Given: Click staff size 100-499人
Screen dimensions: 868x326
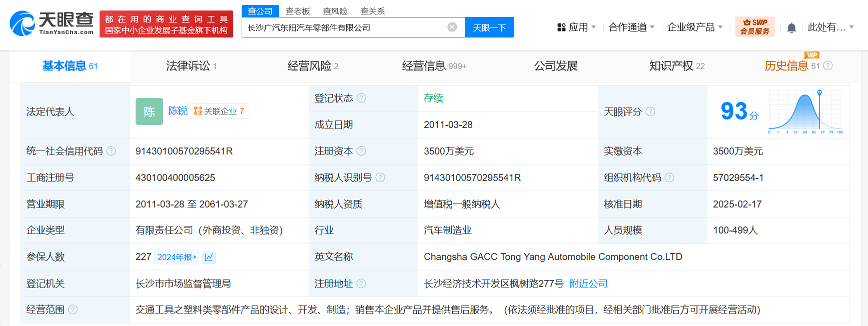Looking at the screenshot, I should 735,230.
